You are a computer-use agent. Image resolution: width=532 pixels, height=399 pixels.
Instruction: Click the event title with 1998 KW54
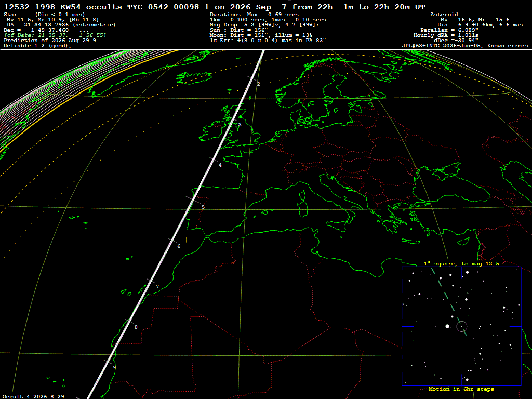pyautogui.click(x=215, y=7)
